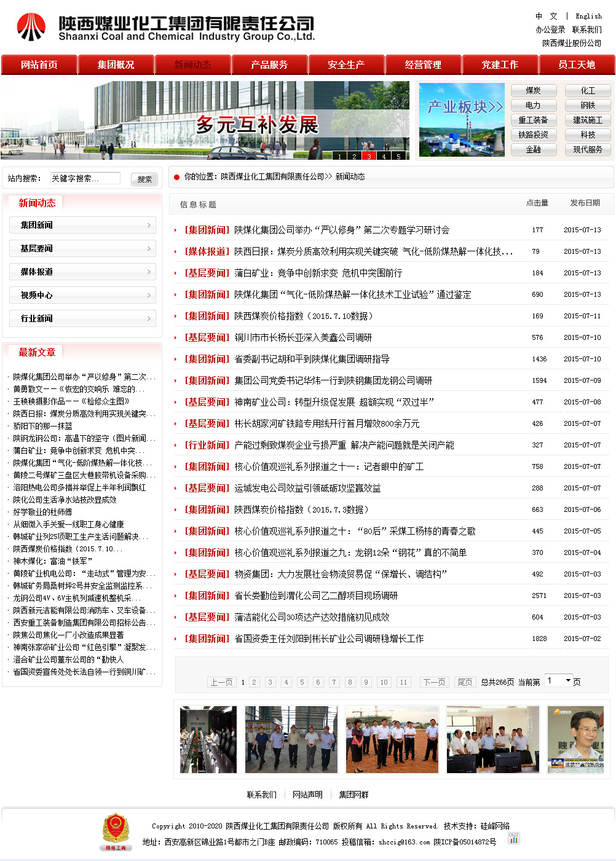Click in the keyword search field
Viewport: 616px width, 861px height.
[85, 178]
